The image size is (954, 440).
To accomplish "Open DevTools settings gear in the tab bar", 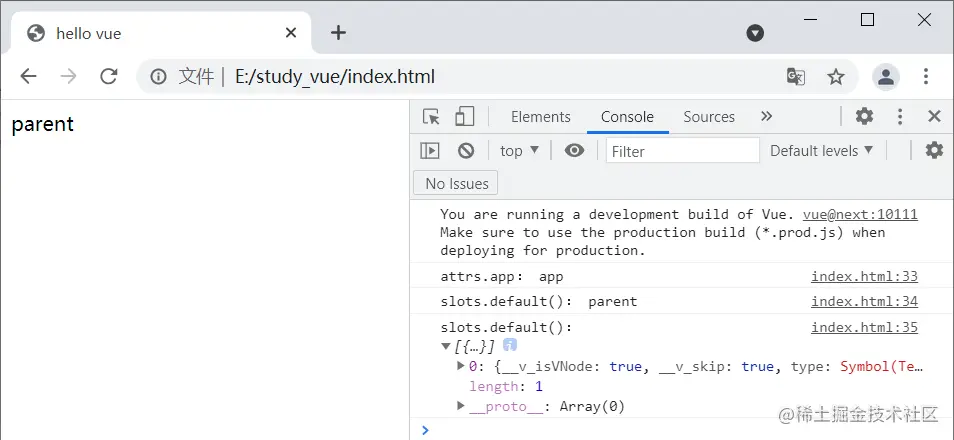I will tap(864, 116).
